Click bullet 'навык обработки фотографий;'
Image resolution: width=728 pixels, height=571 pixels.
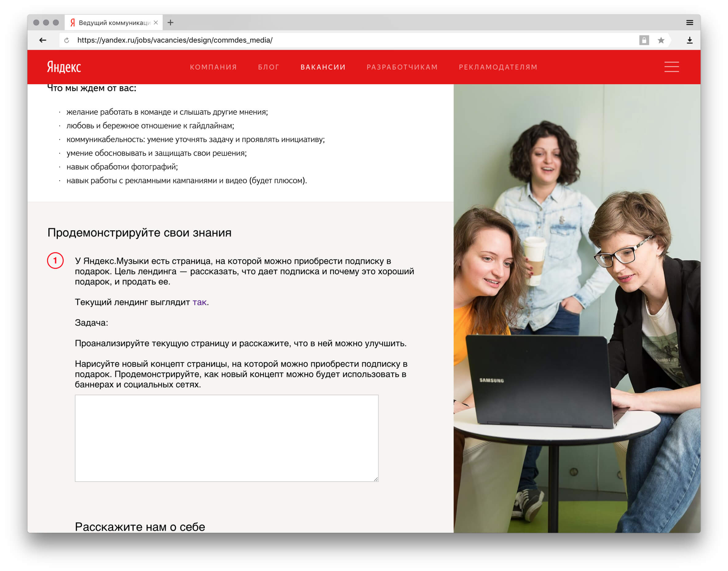(122, 167)
